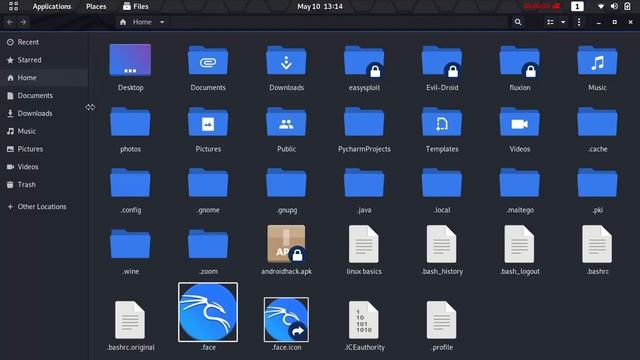Image resolution: width=640 pixels, height=360 pixels.
Task: Go to Pictures in sidebar
Action: point(44,149)
